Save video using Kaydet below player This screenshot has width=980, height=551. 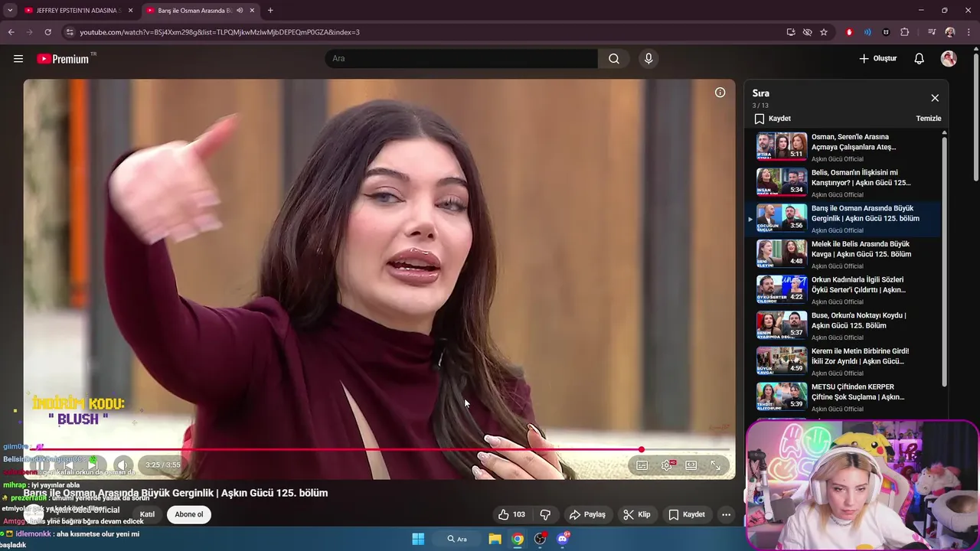click(686, 514)
